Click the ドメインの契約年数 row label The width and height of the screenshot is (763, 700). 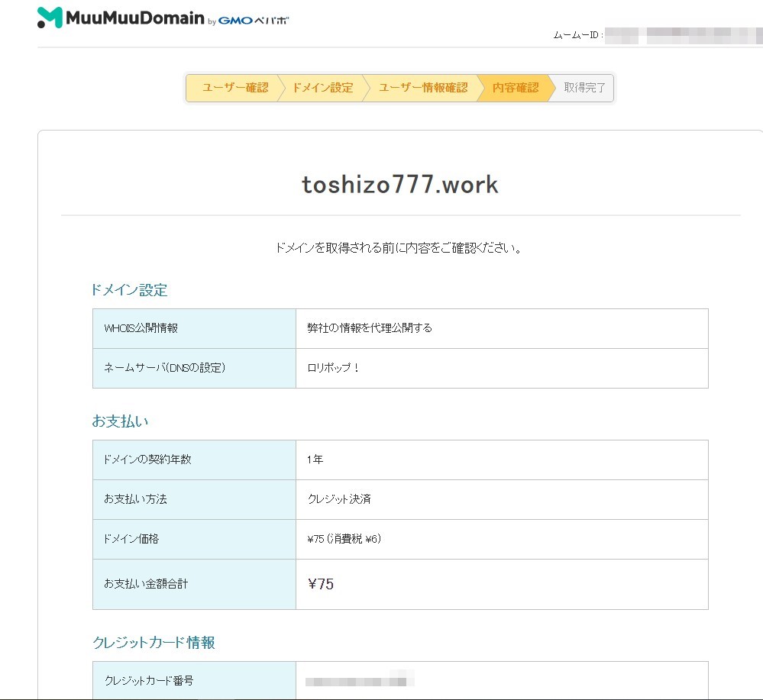click(x=147, y=460)
